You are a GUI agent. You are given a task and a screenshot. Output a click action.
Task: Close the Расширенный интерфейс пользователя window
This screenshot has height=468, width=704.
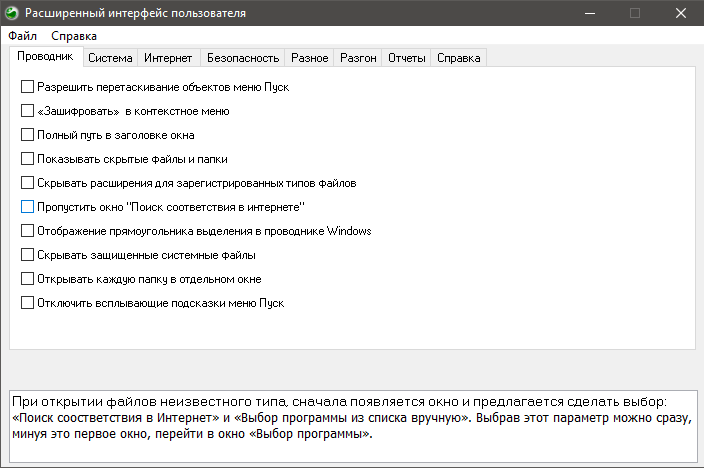681,13
